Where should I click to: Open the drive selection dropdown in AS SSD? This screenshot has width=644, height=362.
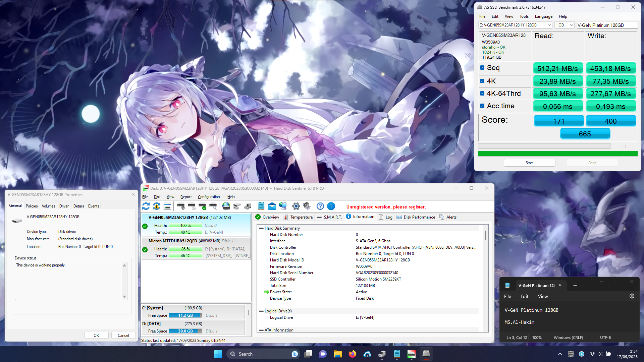tap(515, 25)
